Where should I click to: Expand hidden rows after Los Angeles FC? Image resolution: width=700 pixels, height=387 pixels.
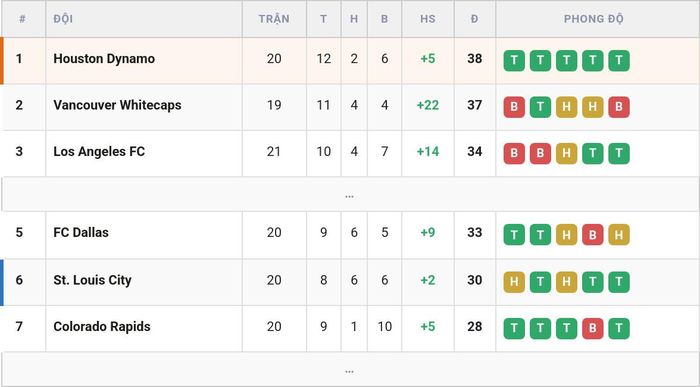coord(350,195)
